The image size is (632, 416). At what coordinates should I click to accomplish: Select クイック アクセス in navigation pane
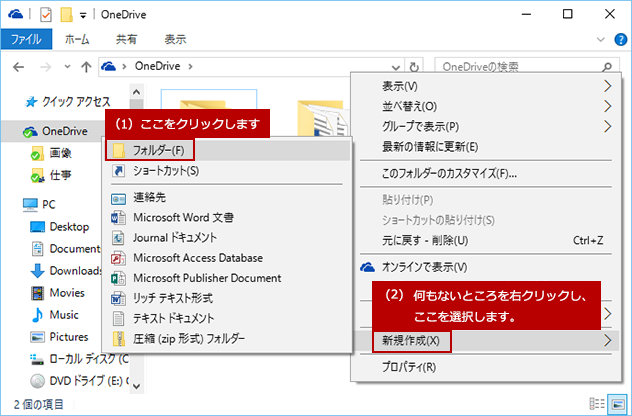(x=67, y=102)
